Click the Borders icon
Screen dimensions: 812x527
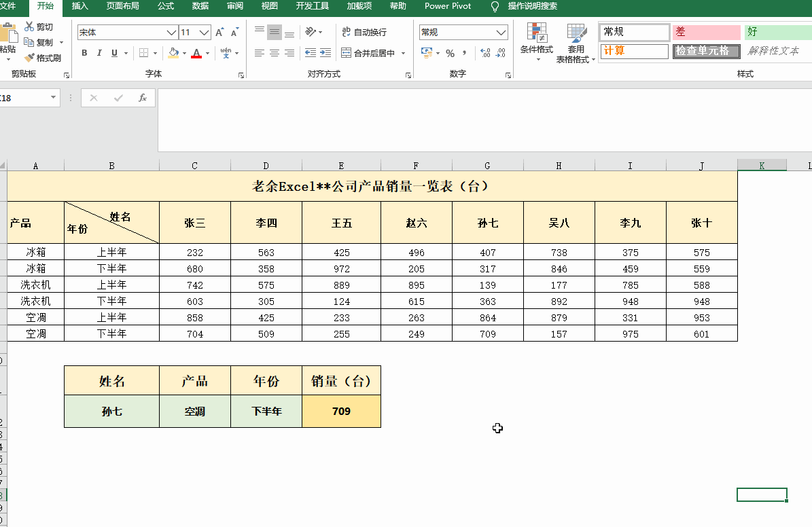144,53
